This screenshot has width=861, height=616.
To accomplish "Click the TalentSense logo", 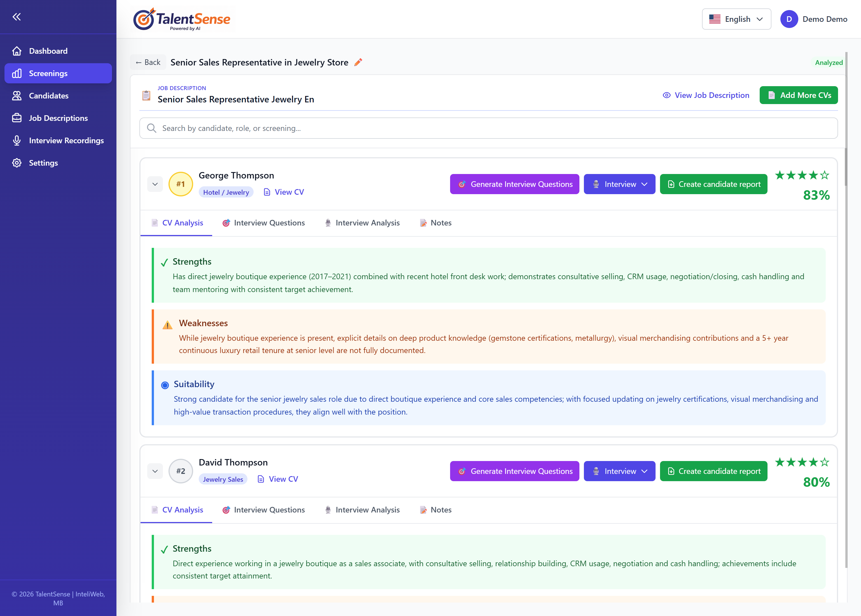I will (x=182, y=19).
